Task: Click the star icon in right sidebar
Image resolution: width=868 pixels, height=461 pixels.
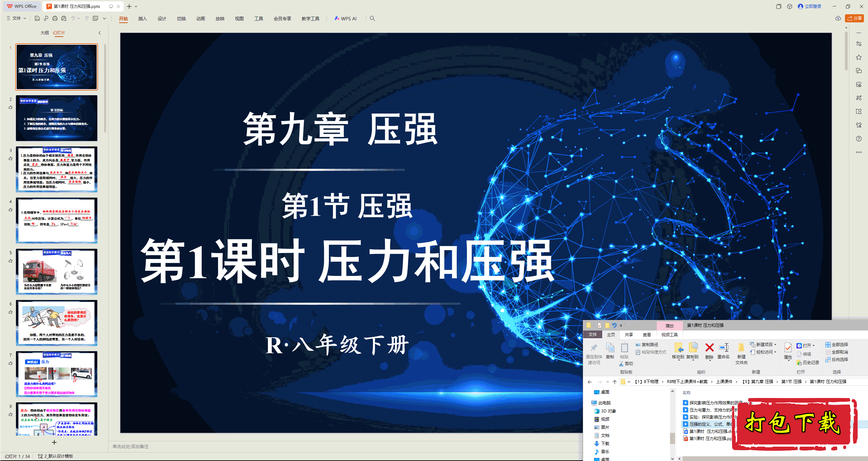Action: (859, 57)
